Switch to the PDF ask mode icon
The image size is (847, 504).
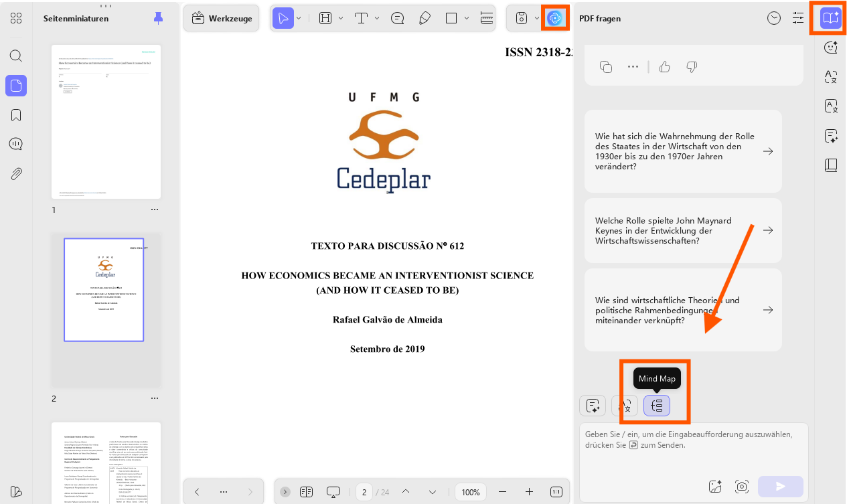tap(830, 18)
